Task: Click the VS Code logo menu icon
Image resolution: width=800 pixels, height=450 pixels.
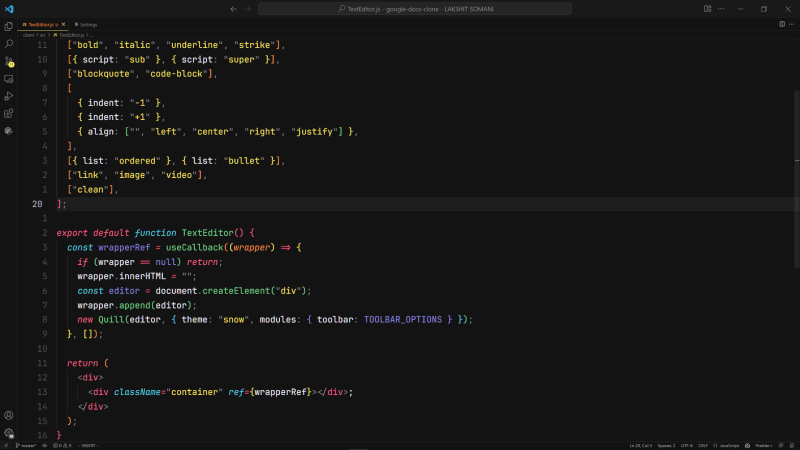Action: pos(9,9)
